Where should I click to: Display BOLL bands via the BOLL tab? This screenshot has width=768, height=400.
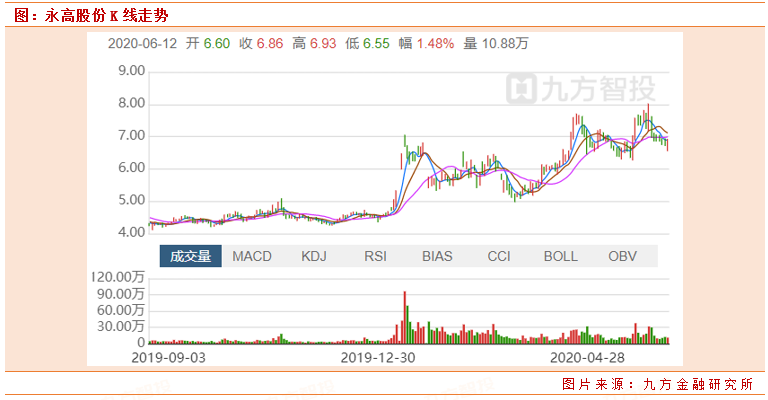point(560,256)
